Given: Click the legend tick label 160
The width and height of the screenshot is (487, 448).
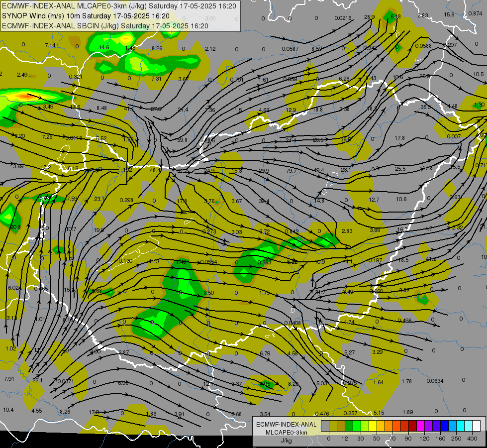Looking at the screenshot, I should click(x=440, y=439).
